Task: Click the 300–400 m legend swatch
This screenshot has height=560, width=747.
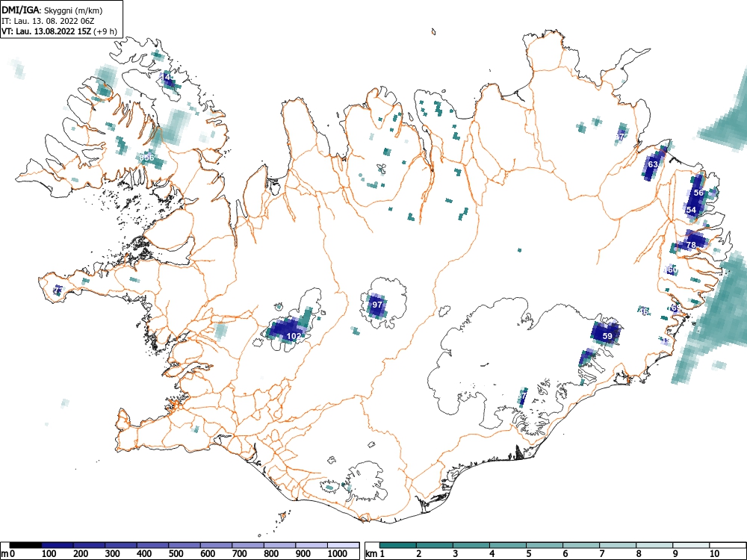Action: [121, 545]
